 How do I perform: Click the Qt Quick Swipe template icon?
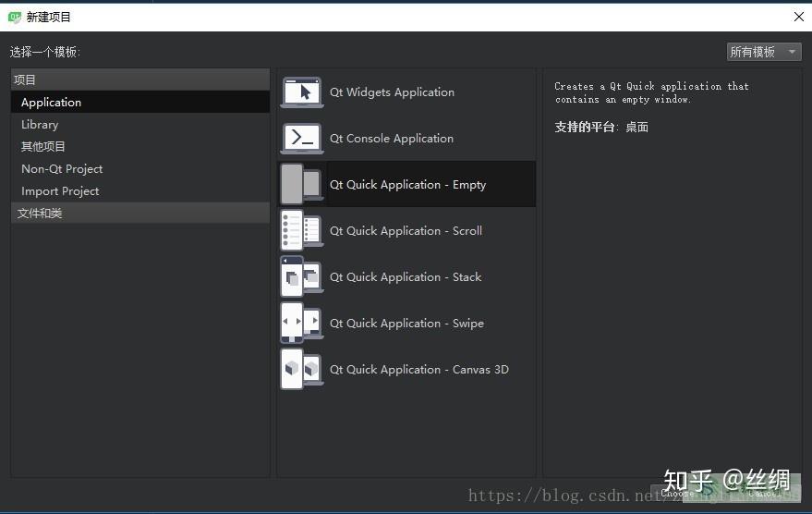302,323
